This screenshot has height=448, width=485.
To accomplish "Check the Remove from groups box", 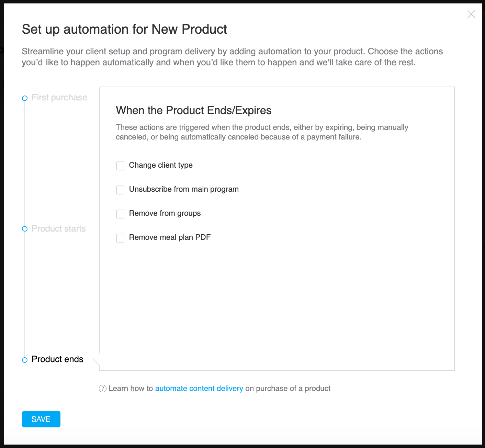I will point(120,214).
